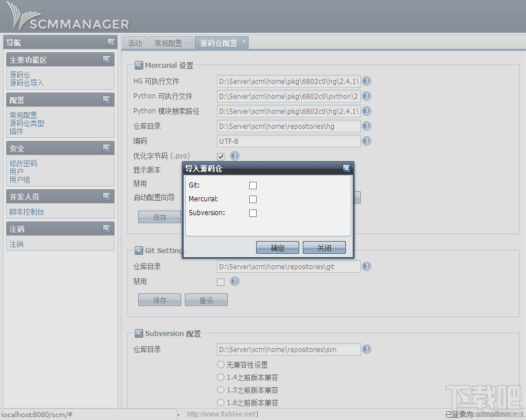The width and height of the screenshot is (526, 420).
Task: Collapse the Mercurial 设置 fieldset
Action: click(139, 65)
